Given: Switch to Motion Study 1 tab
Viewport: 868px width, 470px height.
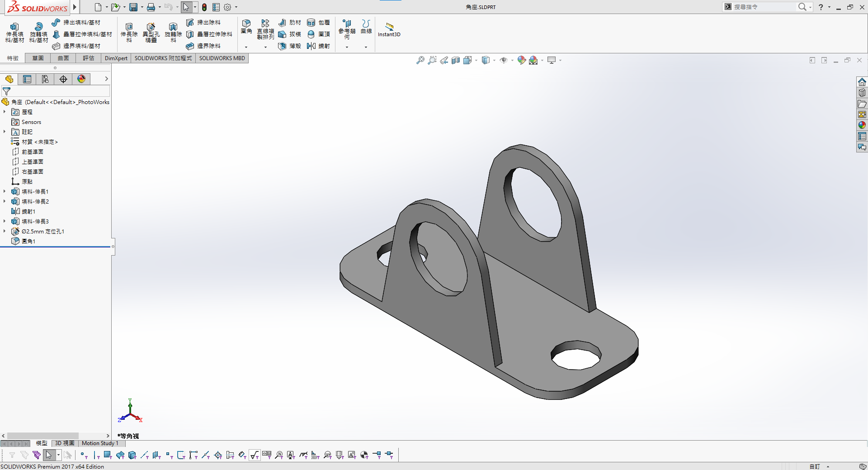Looking at the screenshot, I should [100, 443].
